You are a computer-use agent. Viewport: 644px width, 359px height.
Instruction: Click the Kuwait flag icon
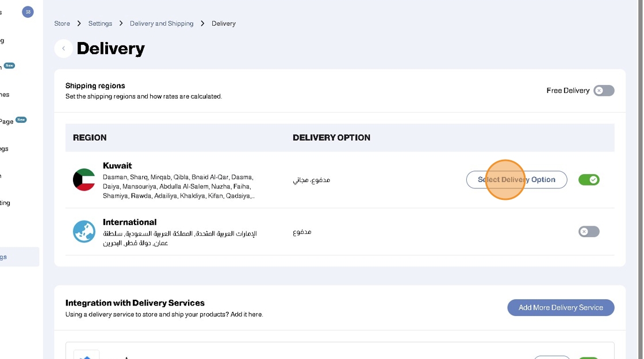[84, 180]
